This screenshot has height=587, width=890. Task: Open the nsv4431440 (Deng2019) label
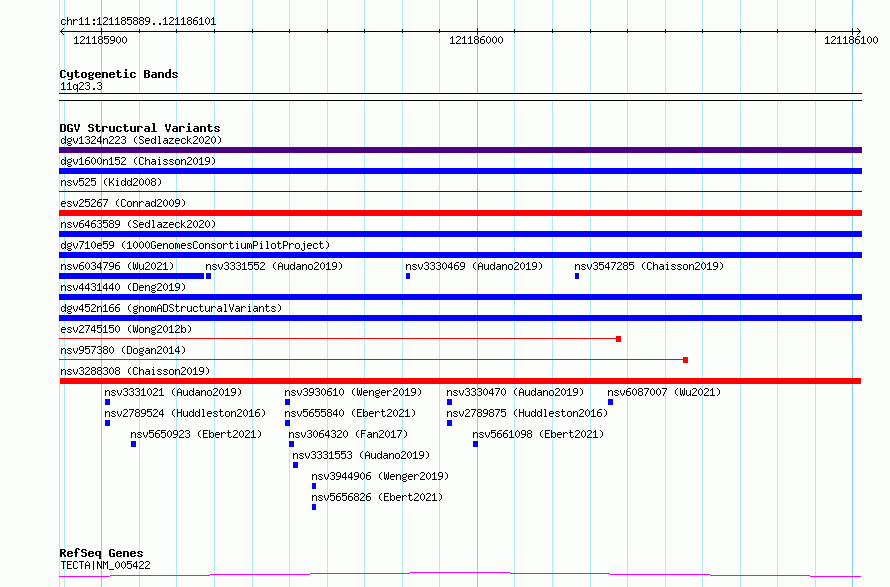point(123,287)
